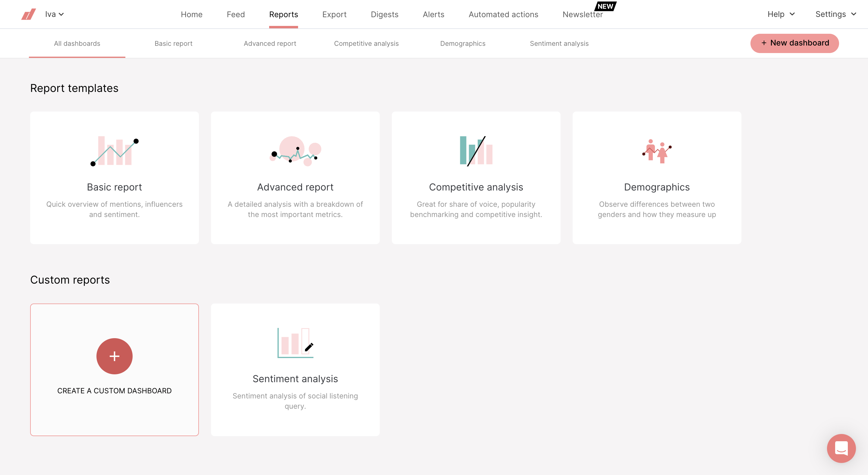This screenshot has height=475, width=868.
Task: Click the Sentiment analysis pencil chart icon
Action: pos(295,343)
